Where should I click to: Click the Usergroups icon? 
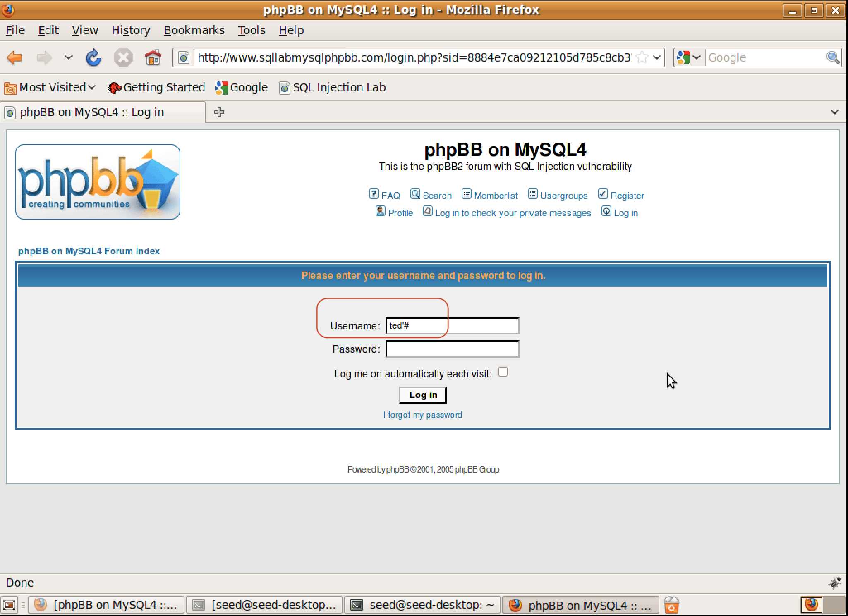click(x=532, y=194)
